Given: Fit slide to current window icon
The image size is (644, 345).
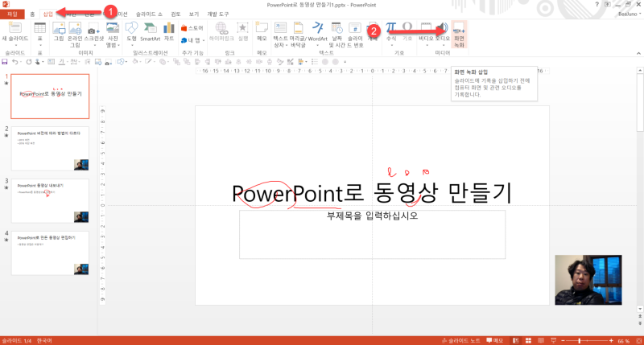Looking at the screenshot, I should (638, 341).
